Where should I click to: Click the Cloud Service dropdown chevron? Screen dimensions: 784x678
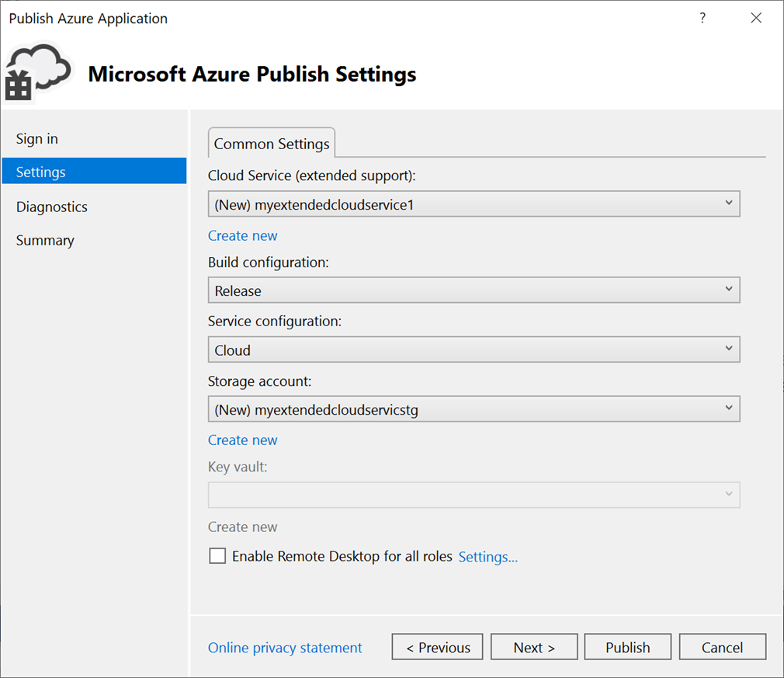click(729, 203)
